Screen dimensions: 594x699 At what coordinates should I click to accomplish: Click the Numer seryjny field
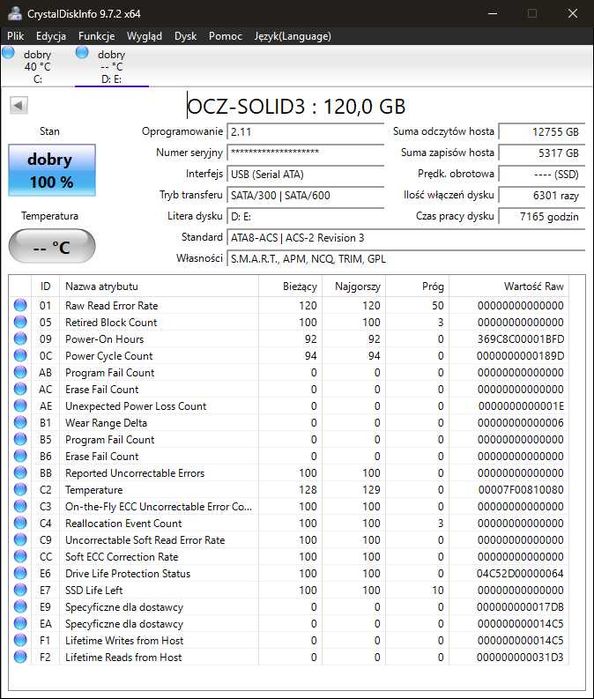[305, 152]
